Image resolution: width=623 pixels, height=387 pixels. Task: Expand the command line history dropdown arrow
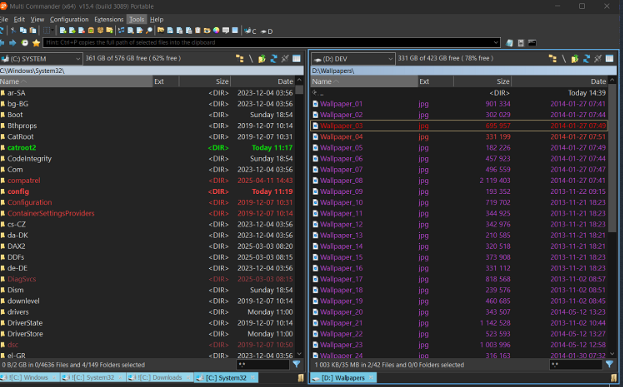(496, 42)
